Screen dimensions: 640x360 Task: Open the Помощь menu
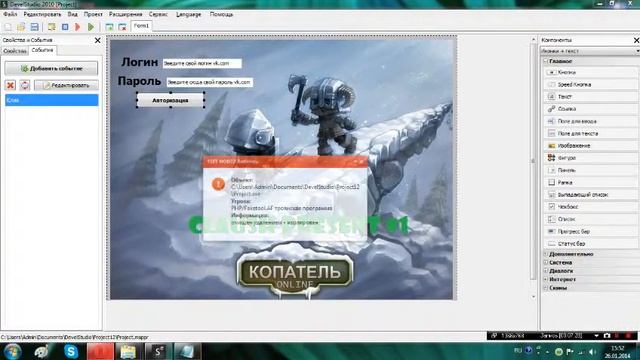[x=221, y=14]
